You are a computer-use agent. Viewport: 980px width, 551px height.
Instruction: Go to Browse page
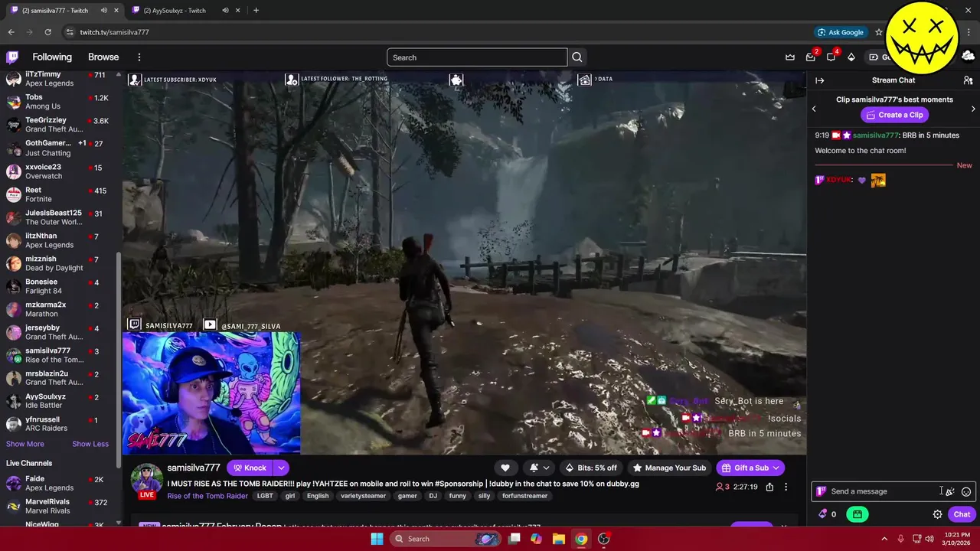103,57
